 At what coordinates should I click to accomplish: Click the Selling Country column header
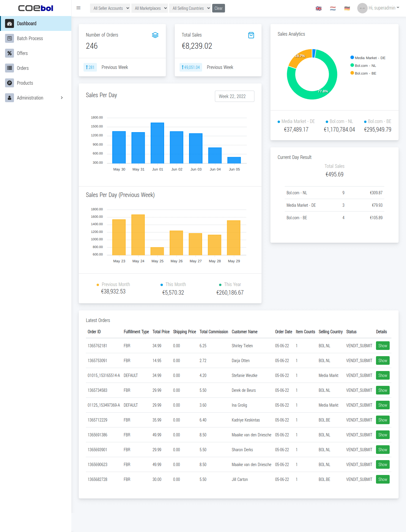331,332
